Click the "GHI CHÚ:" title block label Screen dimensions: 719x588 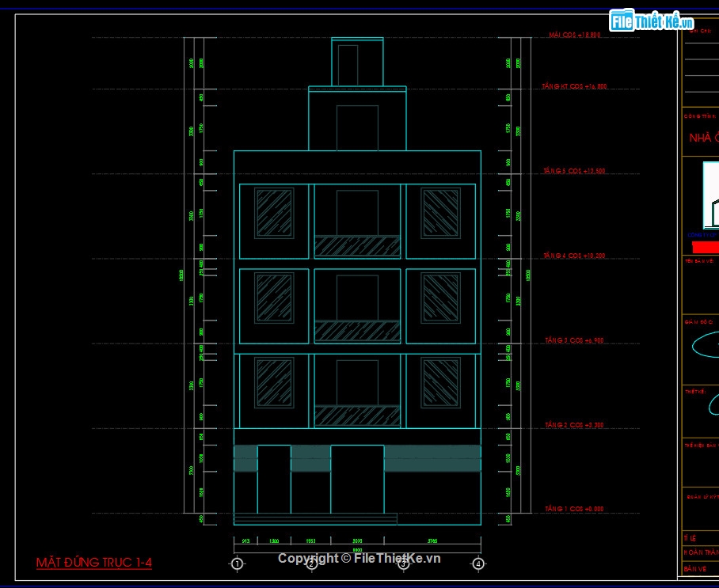701,31
